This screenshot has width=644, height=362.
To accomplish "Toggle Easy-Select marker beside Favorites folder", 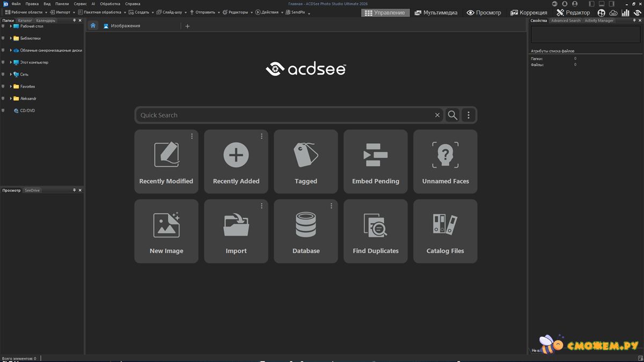I will coord(3,86).
